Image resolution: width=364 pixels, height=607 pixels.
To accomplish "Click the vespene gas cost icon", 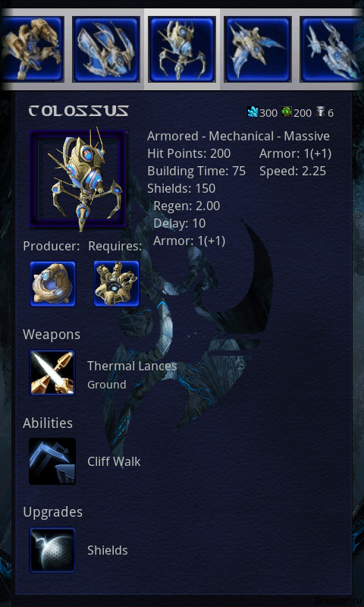I will [x=287, y=112].
